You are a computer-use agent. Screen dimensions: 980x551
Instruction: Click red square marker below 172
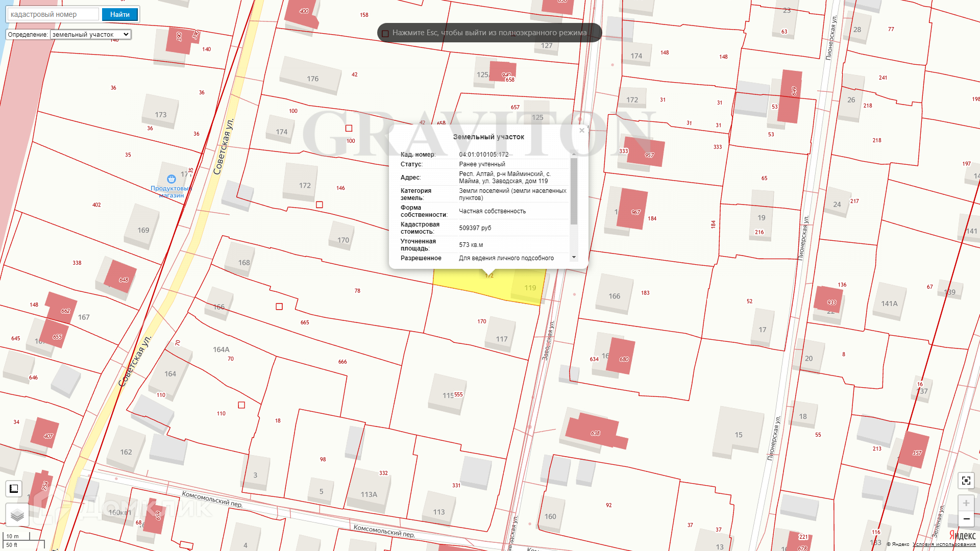click(x=320, y=205)
